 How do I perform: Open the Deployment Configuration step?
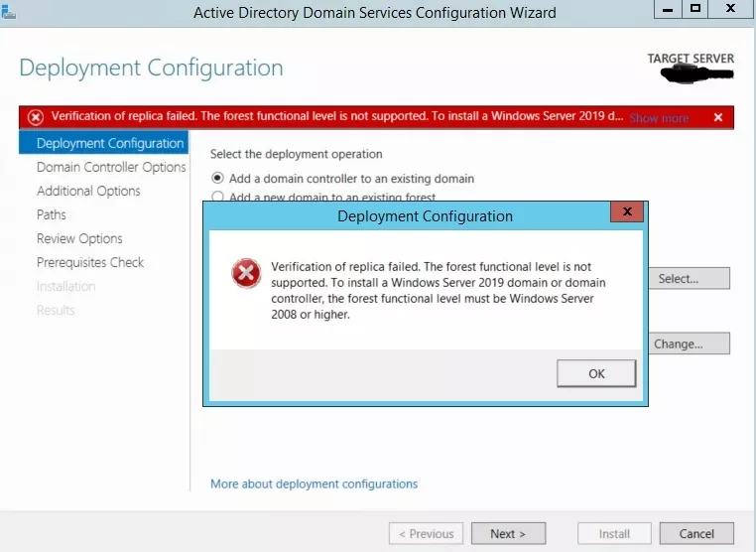[x=103, y=143]
